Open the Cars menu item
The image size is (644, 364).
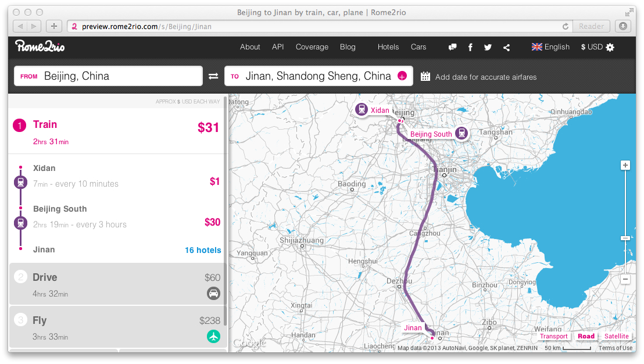click(418, 47)
